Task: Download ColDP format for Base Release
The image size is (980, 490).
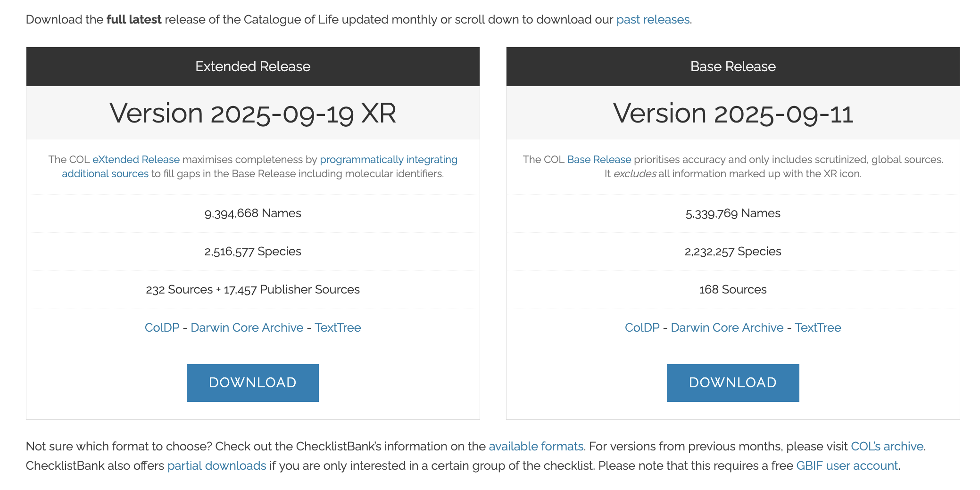Action: [x=642, y=327]
